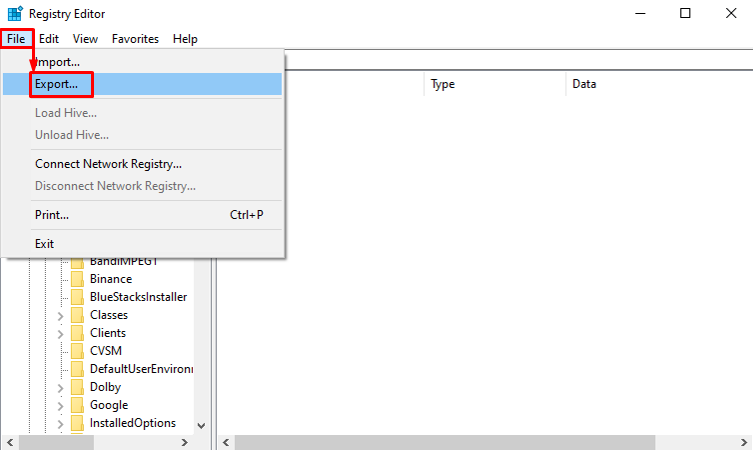753x450 pixels.
Task: Click the Data column header
Action: (585, 85)
